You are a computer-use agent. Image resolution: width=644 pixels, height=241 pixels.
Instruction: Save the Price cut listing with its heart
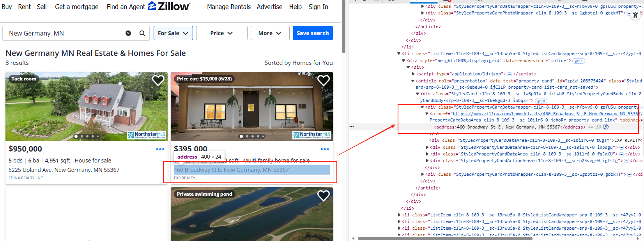coord(323,80)
